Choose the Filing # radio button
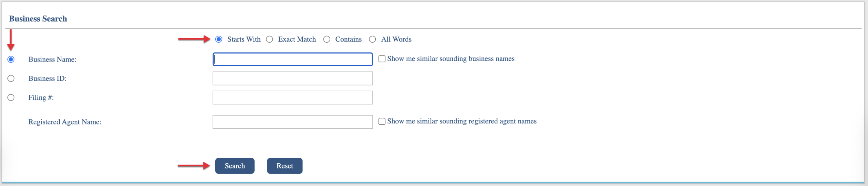Screen dimensions: 868x186 (11, 98)
